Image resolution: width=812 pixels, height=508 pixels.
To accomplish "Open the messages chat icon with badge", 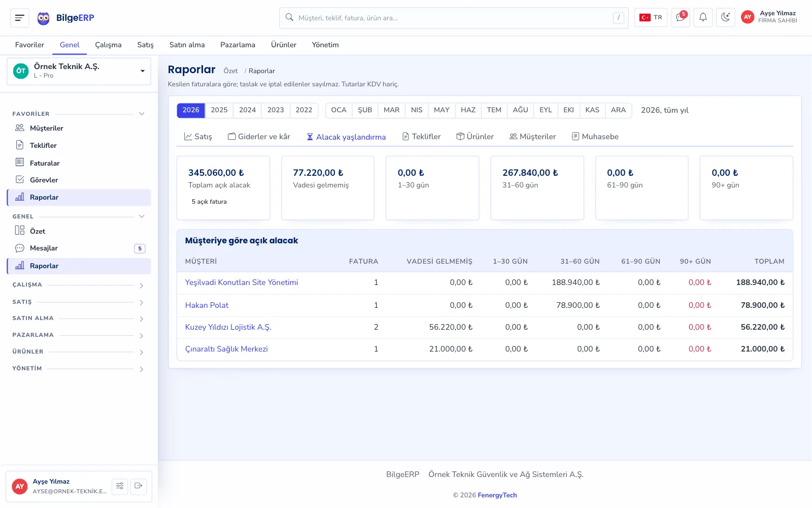I will pyautogui.click(x=680, y=18).
